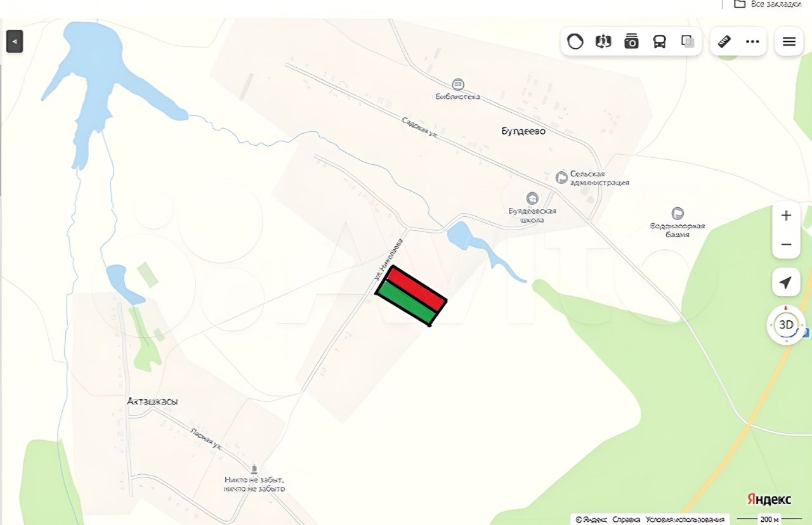The image size is (812, 525).
Task: Open the three-dots more options
Action: coord(752,42)
